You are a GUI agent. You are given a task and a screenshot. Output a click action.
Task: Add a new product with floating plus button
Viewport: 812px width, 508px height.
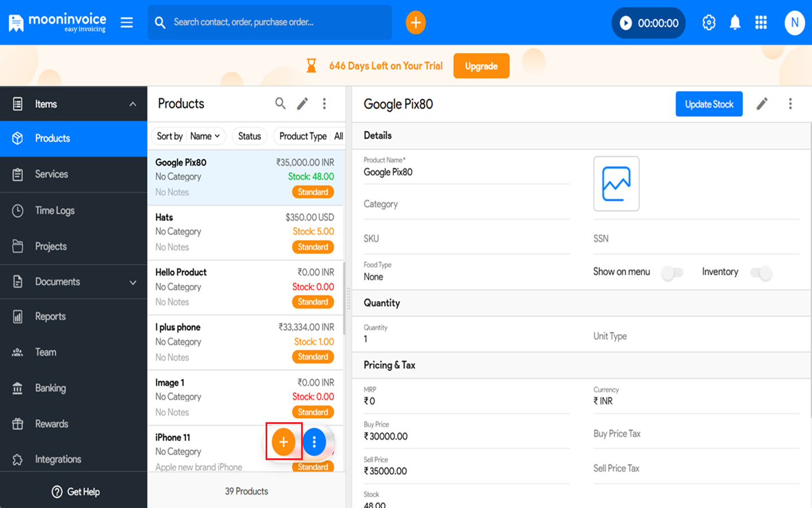click(x=284, y=442)
